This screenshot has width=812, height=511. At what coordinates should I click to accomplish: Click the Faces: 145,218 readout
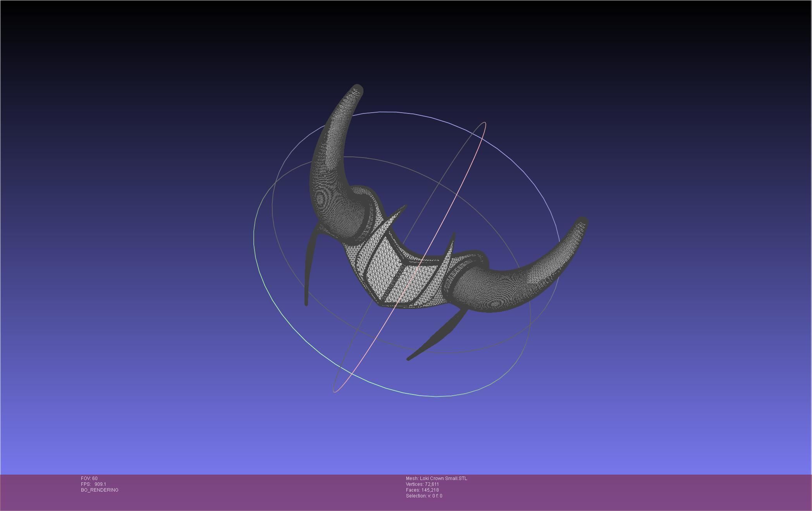point(422,490)
